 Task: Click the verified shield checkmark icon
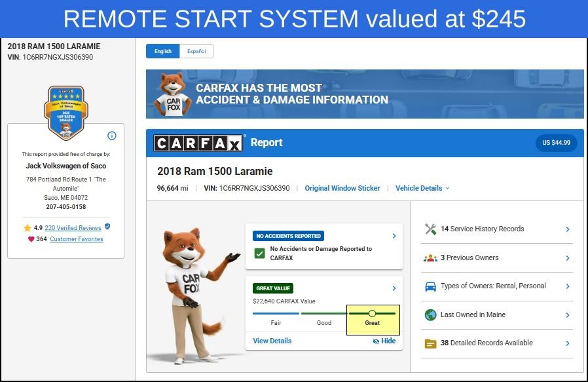(107, 227)
